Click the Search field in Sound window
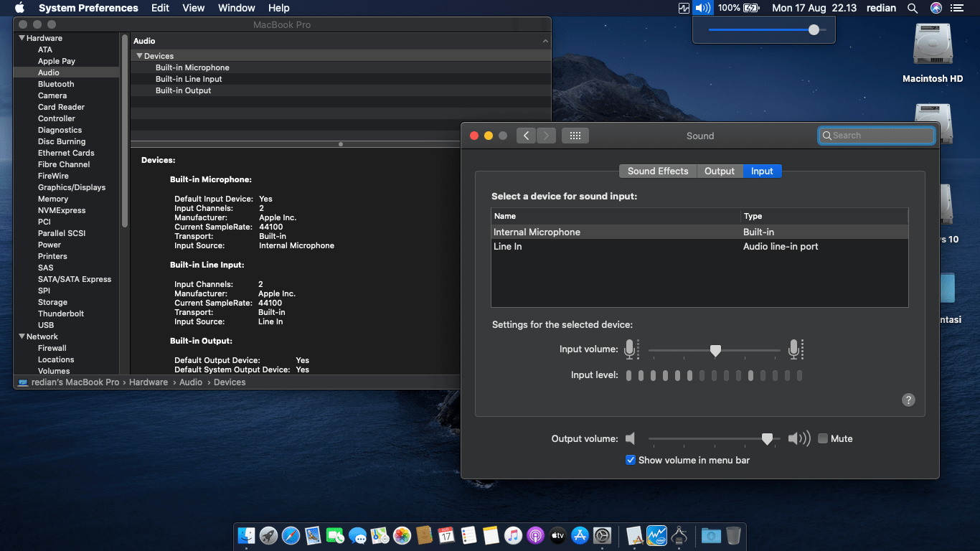 click(877, 136)
